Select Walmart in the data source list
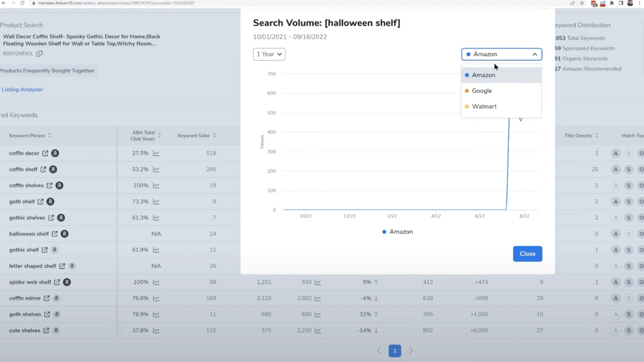The width and height of the screenshot is (644, 362). tap(483, 107)
